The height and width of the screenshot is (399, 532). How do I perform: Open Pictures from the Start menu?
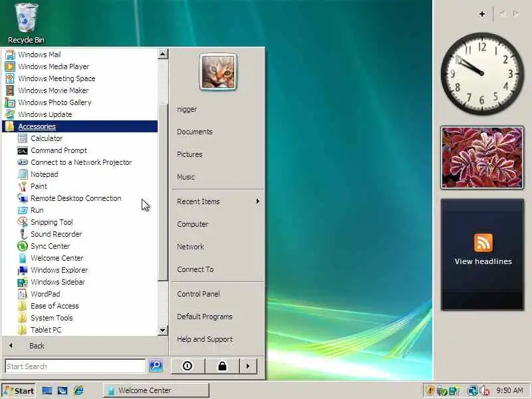tap(218, 154)
